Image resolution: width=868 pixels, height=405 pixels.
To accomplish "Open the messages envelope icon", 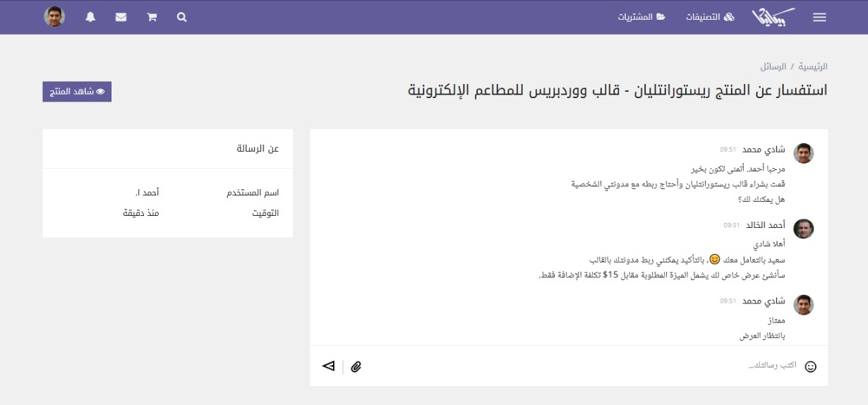I will 121,18.
